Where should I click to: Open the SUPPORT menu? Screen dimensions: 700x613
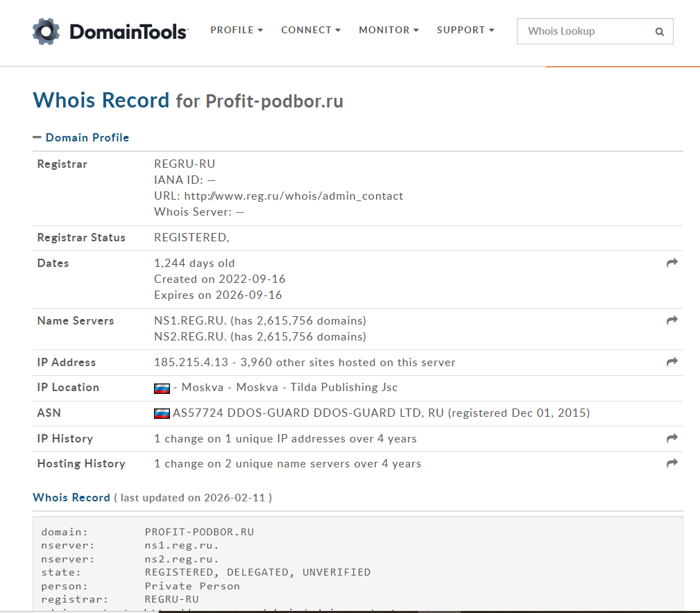coord(466,31)
